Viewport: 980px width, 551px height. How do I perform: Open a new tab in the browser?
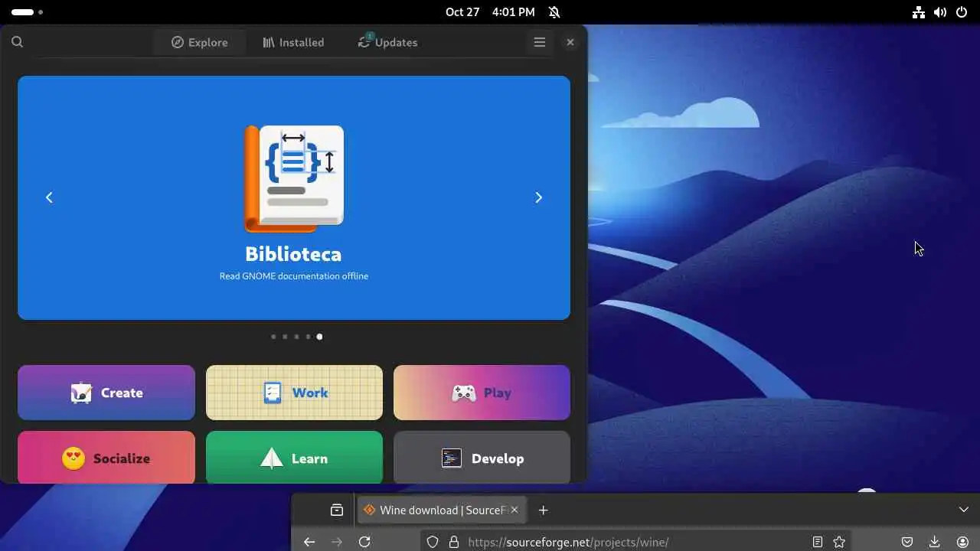click(x=544, y=510)
